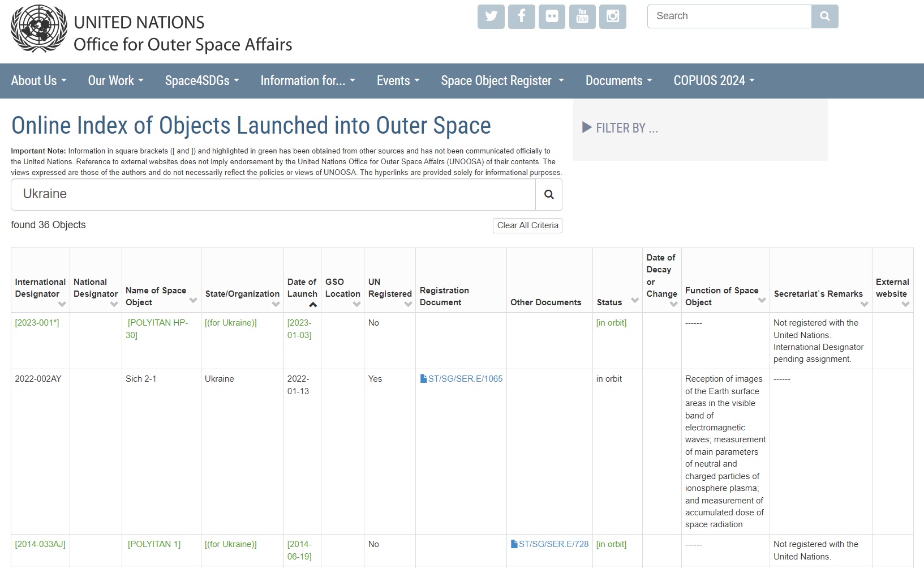This screenshot has width=924, height=568.
Task: Open the Space4SDGs dropdown menu
Action: click(x=202, y=80)
